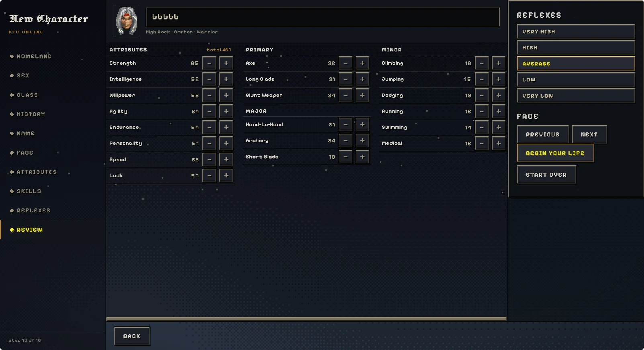644x350 pixels.
Task: Increase Swimming skill with plus button
Action: (499, 127)
